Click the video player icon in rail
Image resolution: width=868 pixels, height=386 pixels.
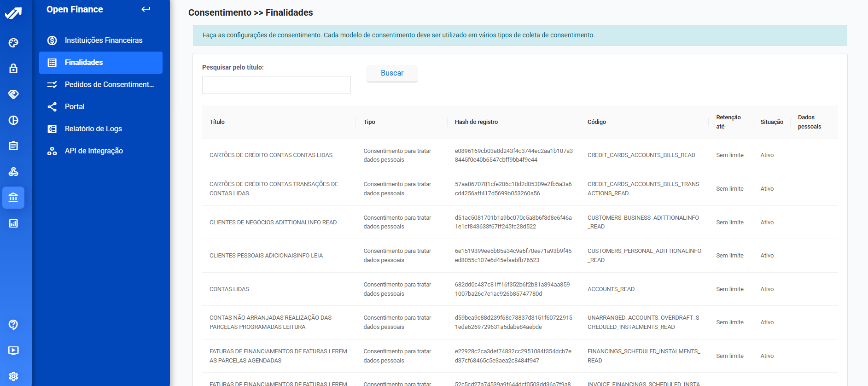[x=13, y=351]
